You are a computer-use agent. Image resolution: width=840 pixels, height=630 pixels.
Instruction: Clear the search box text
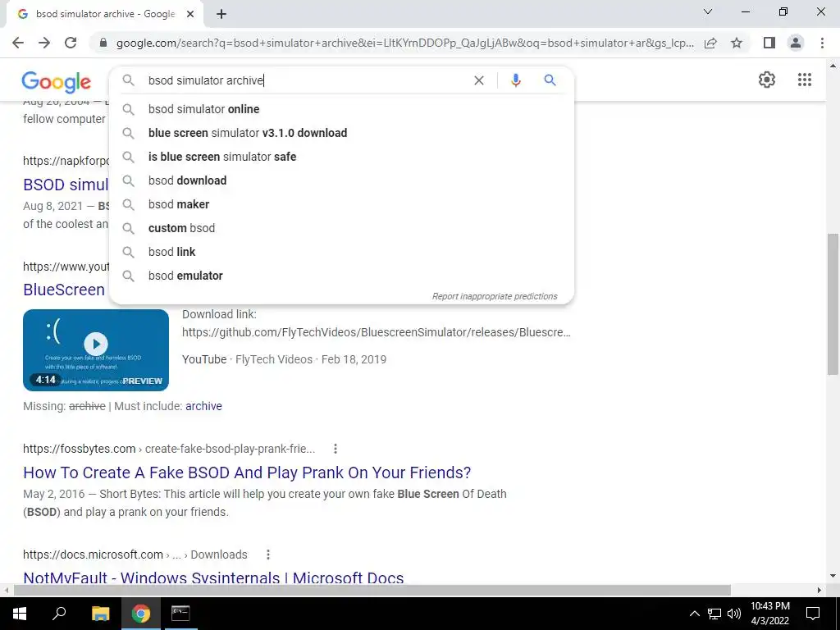pos(479,80)
